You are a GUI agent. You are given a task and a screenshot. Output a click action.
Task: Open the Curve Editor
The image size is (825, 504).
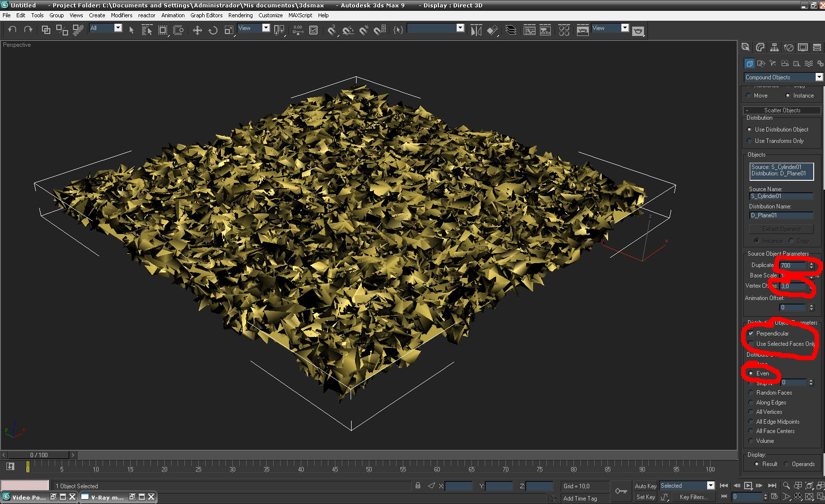(x=530, y=30)
